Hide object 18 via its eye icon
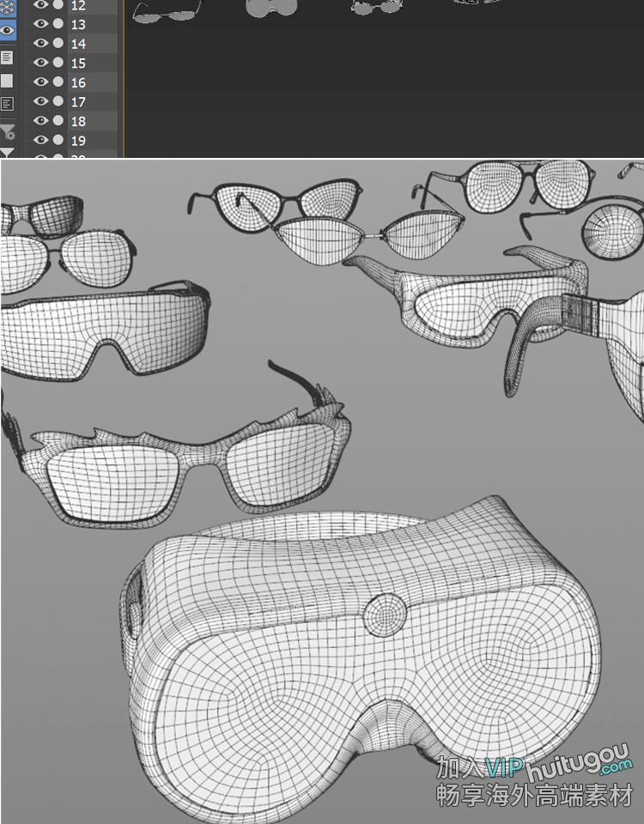Image resolution: width=644 pixels, height=824 pixels. (40, 120)
